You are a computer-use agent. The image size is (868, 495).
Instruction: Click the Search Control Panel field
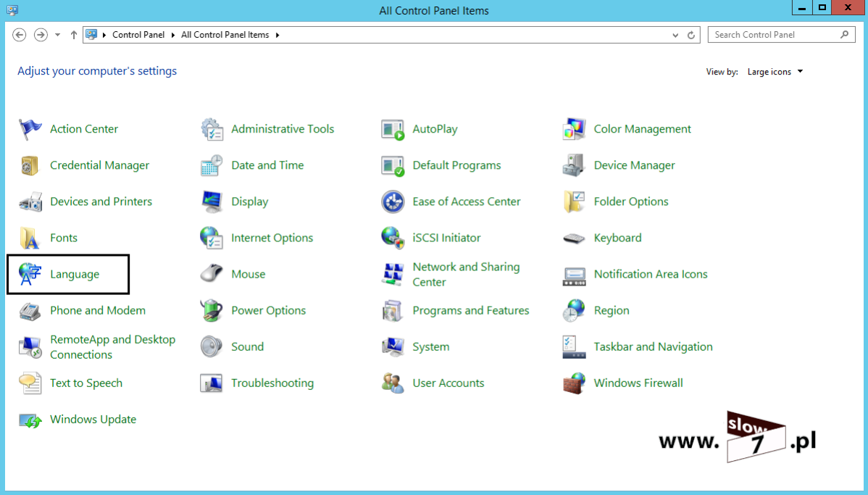774,35
